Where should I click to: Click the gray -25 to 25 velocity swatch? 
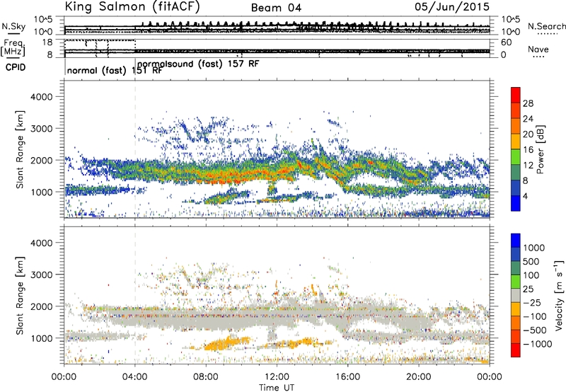516,296
